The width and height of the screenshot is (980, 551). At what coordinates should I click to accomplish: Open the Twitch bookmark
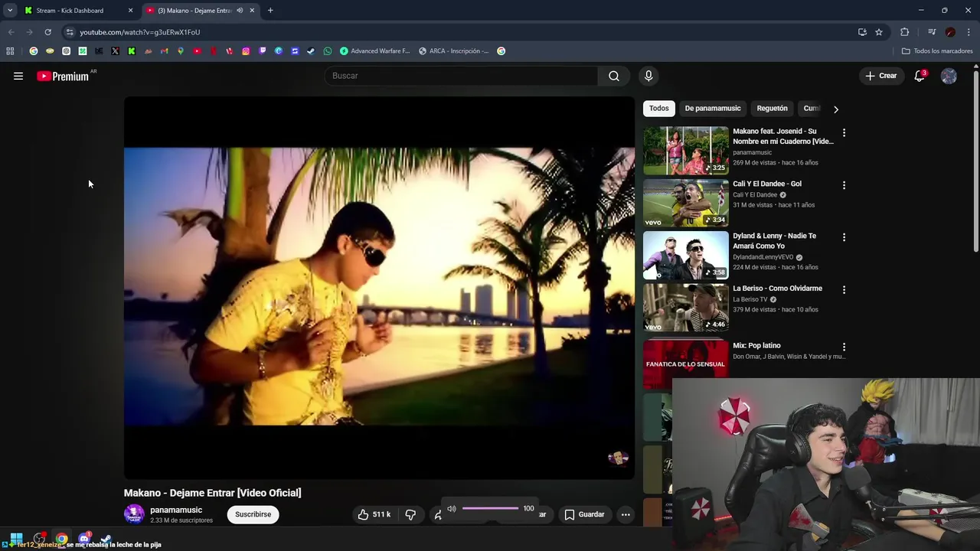262,51
